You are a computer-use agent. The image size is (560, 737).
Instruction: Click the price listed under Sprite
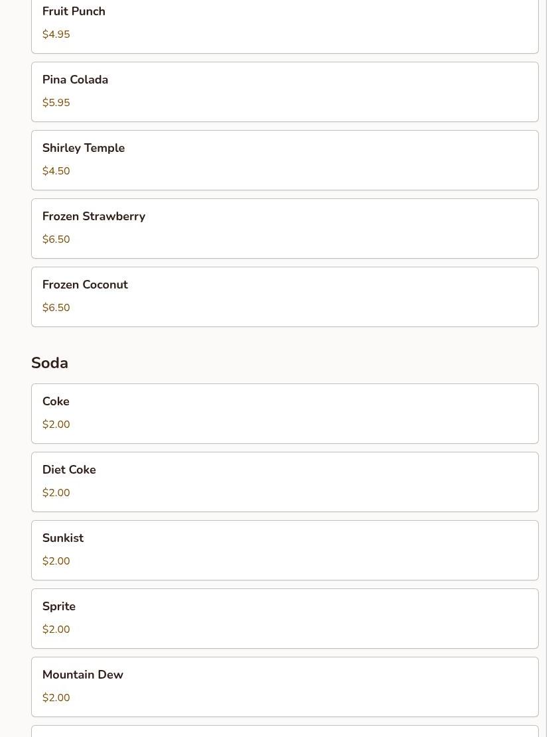pos(56,630)
